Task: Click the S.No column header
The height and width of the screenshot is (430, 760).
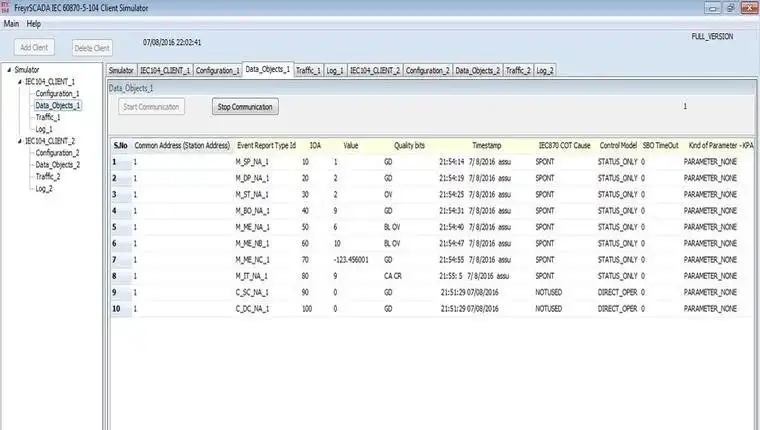Action: click(121, 145)
